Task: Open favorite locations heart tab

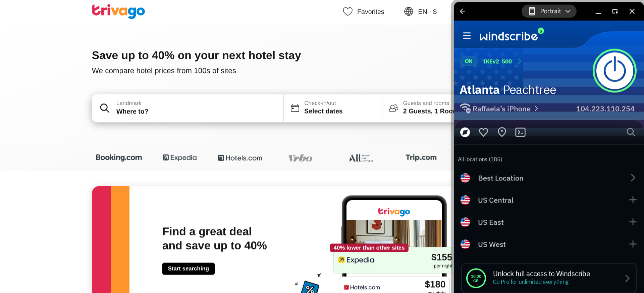Action: pyautogui.click(x=483, y=132)
